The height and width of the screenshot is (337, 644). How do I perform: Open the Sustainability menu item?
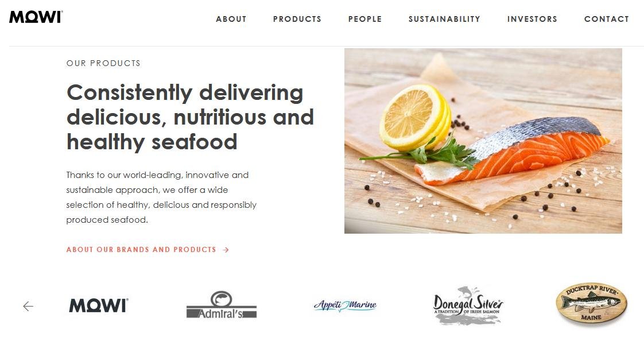pos(444,19)
